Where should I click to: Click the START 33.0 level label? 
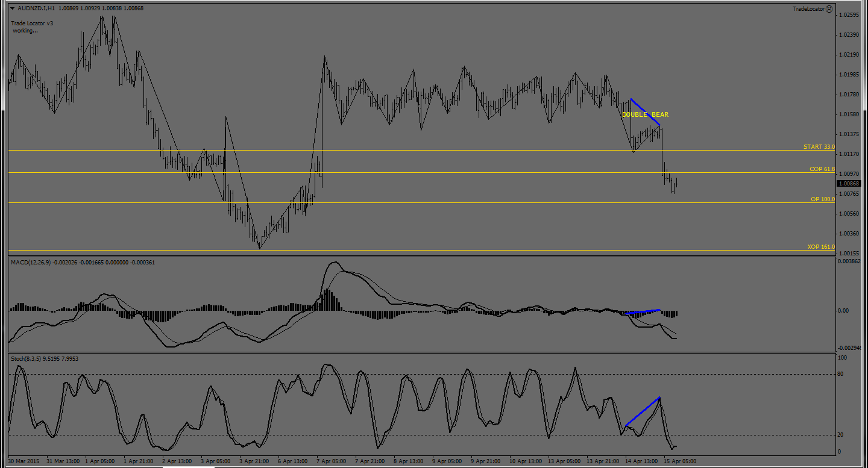tap(819, 147)
